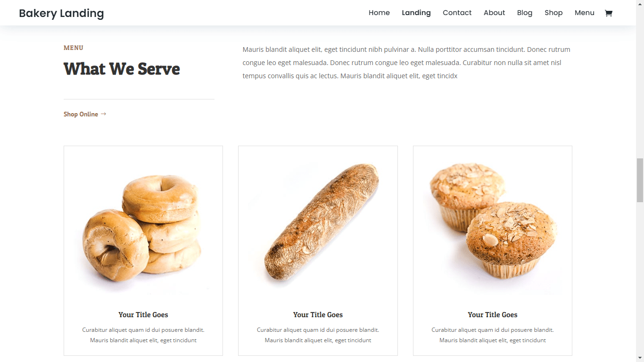The height and width of the screenshot is (362, 644).
Task: Click the baguette product image
Action: coord(318,222)
